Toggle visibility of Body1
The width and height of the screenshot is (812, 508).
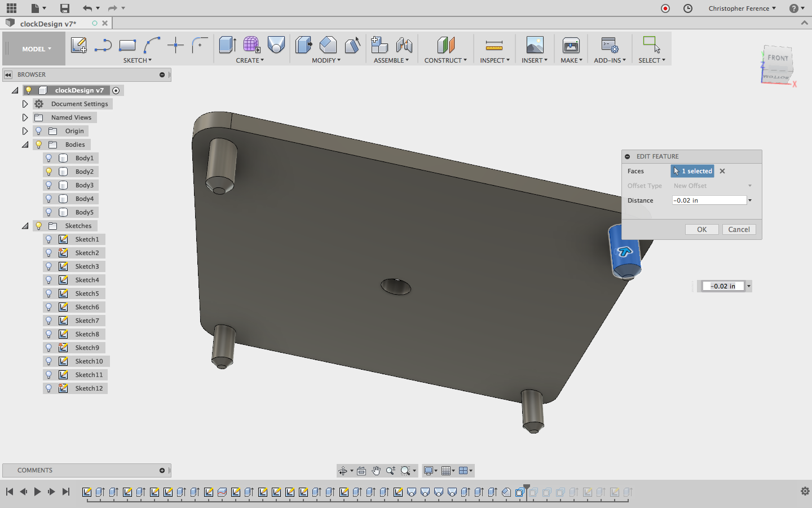click(49, 158)
